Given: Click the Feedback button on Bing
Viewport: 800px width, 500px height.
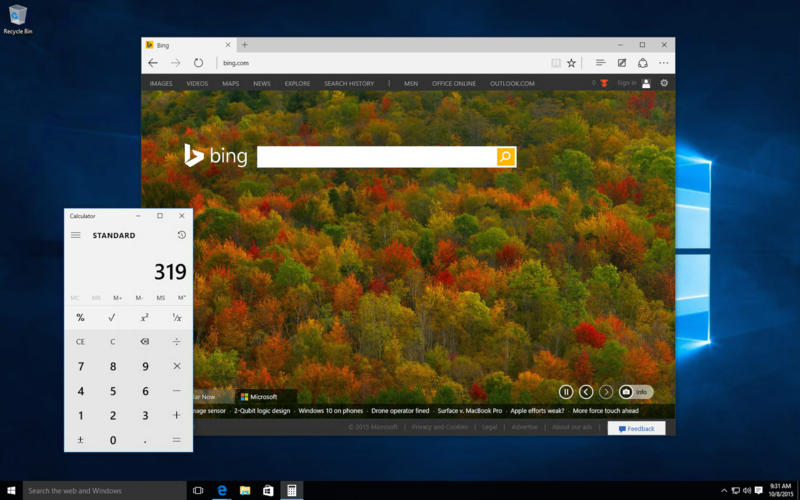Looking at the screenshot, I should (x=636, y=428).
